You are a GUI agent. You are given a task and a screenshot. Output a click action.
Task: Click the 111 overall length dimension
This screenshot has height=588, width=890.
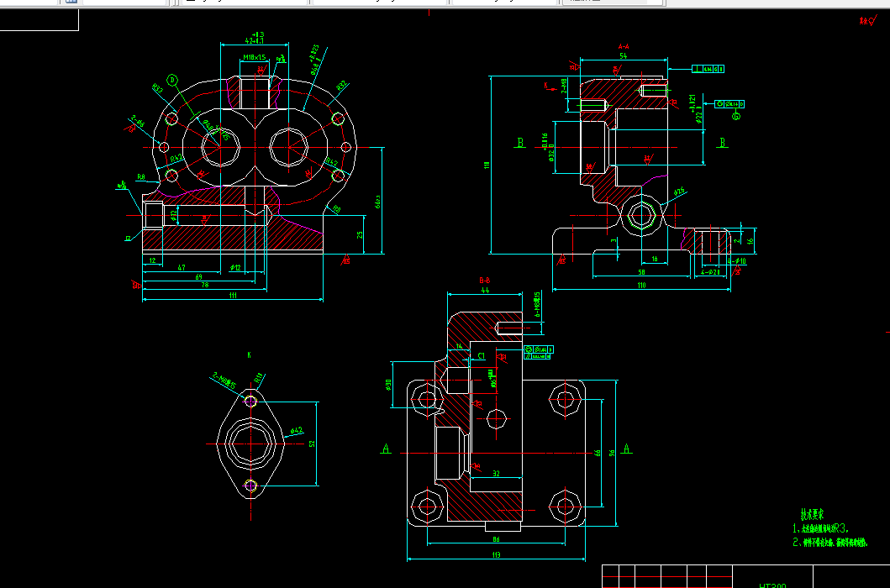click(x=233, y=295)
